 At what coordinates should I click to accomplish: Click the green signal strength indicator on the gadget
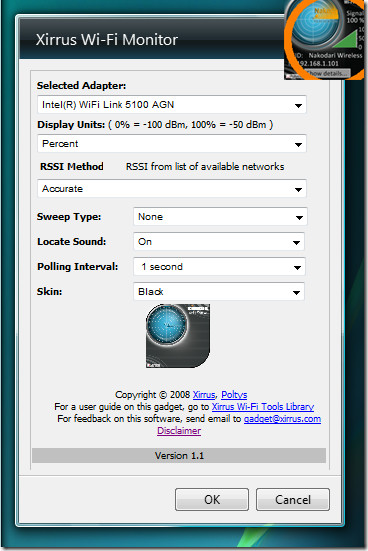click(x=346, y=39)
